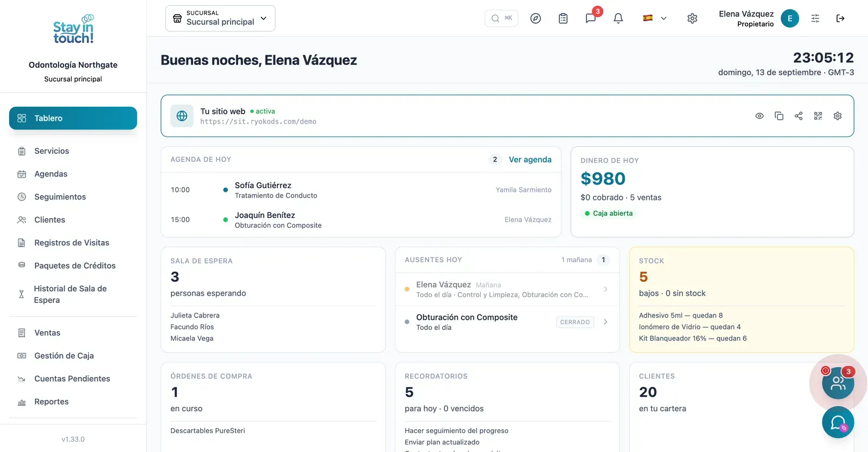Share the website link
The height and width of the screenshot is (452, 868).
[x=799, y=116]
